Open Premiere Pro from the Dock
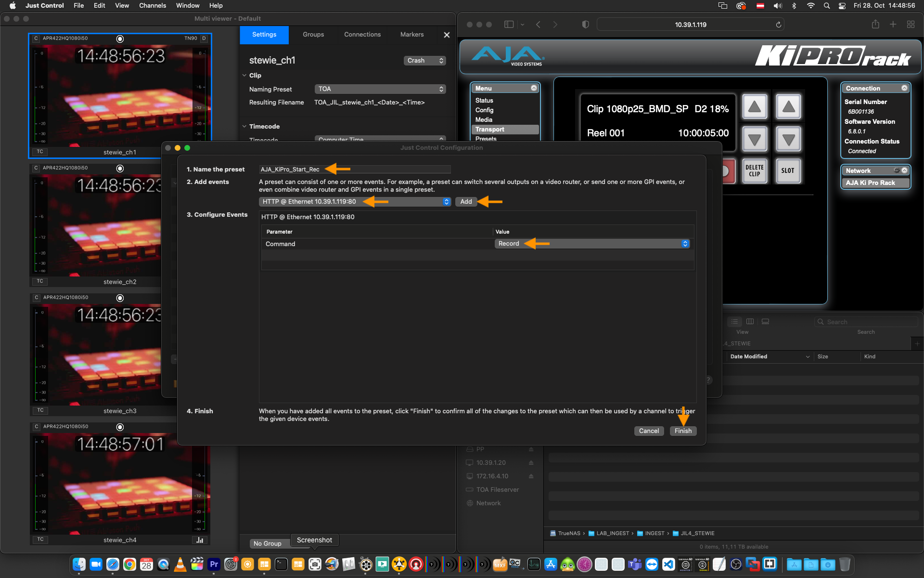 coord(214,564)
